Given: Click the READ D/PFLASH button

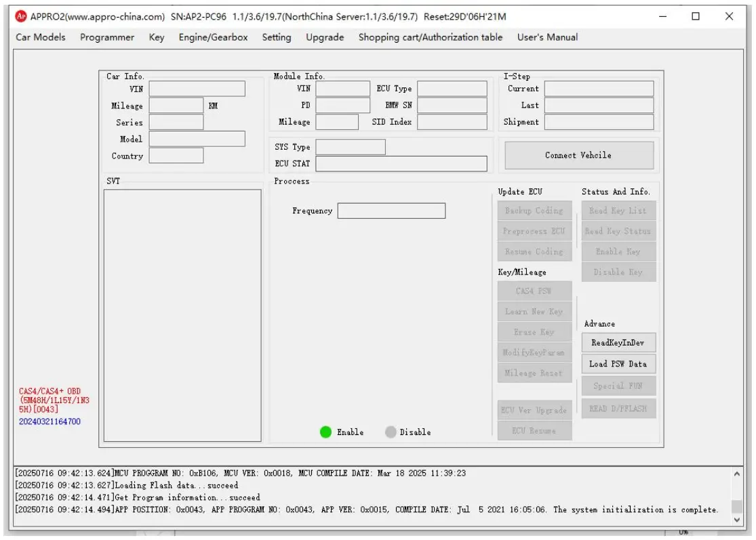Looking at the screenshot, I should tap(618, 409).
